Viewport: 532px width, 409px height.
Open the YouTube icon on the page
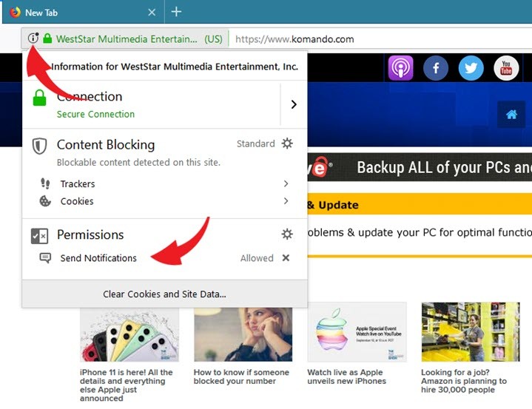pyautogui.click(x=506, y=68)
